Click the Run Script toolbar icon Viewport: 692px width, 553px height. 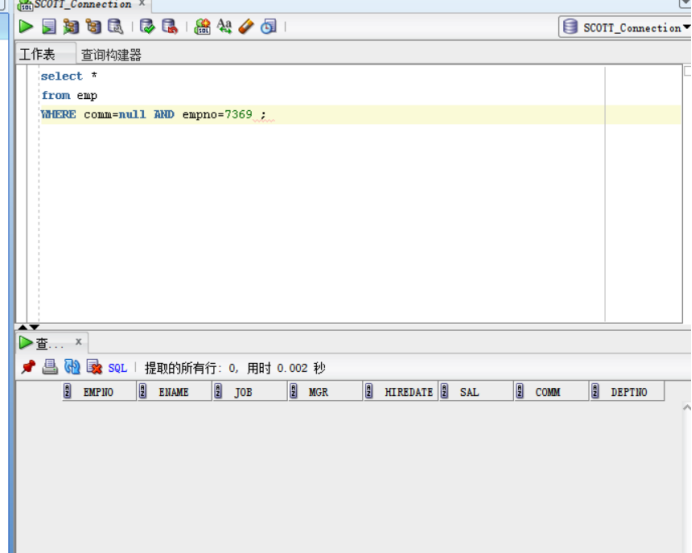tap(49, 27)
